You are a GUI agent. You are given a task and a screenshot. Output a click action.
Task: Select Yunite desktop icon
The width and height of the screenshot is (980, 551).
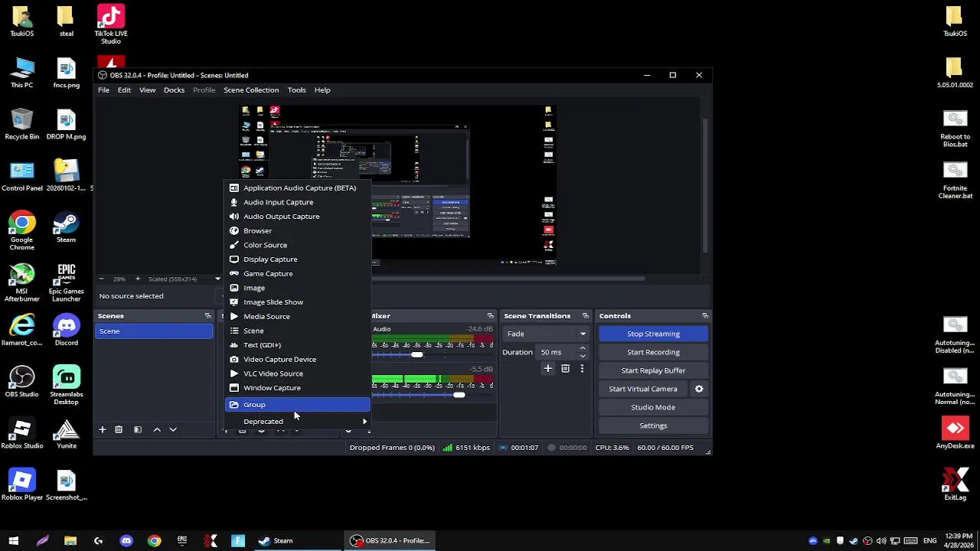67,434
